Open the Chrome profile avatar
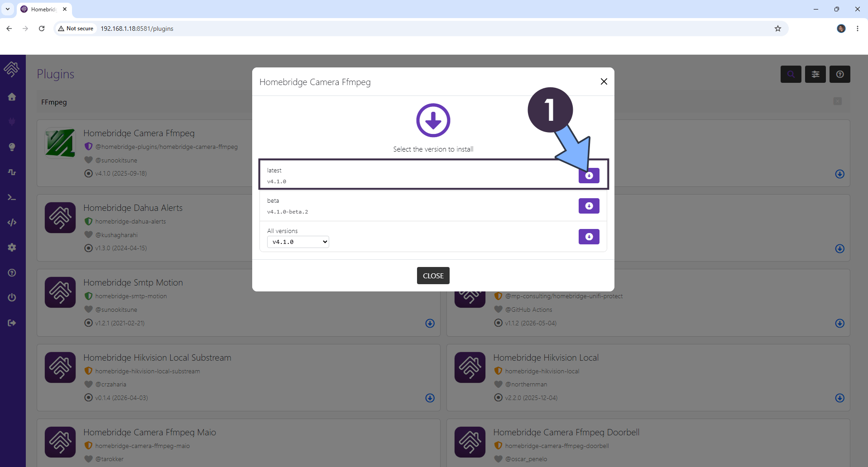The height and width of the screenshot is (467, 868). tap(841, 29)
